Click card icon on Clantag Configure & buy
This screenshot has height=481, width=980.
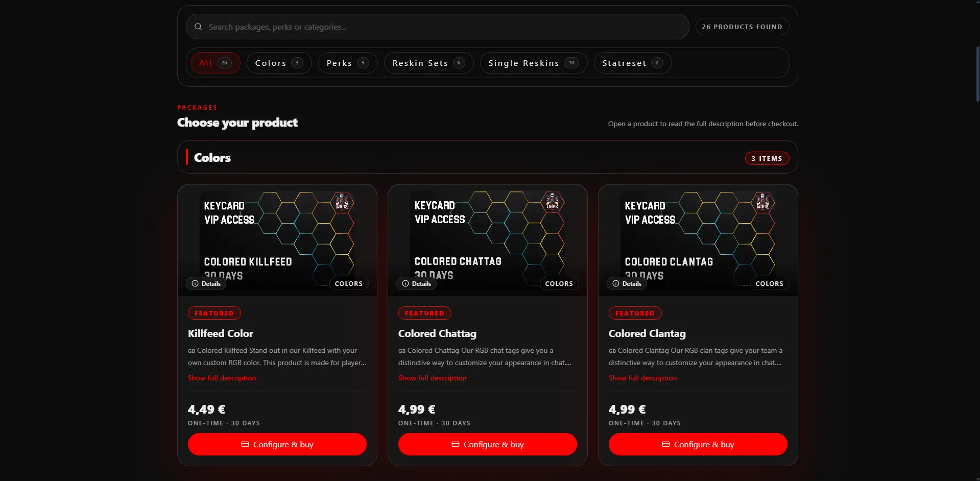tap(666, 444)
